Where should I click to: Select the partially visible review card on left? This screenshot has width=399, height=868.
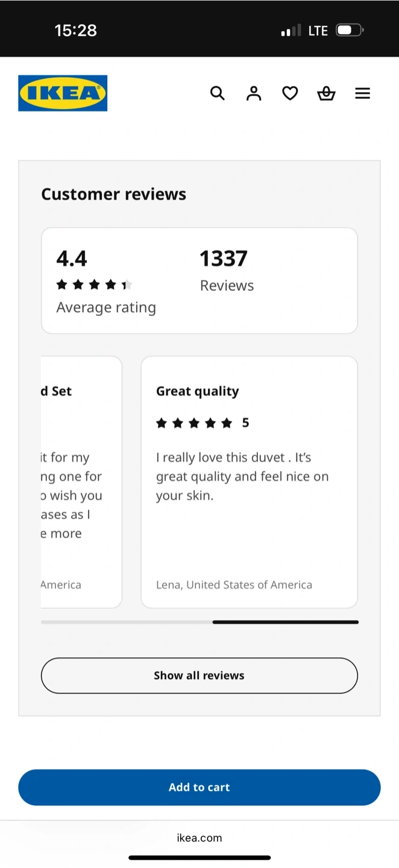tap(81, 482)
